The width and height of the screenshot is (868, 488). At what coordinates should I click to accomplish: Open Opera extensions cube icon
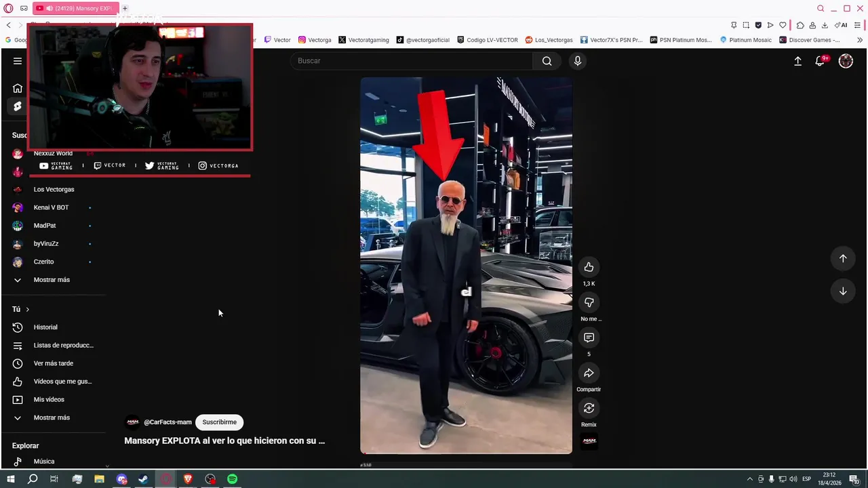(x=800, y=25)
